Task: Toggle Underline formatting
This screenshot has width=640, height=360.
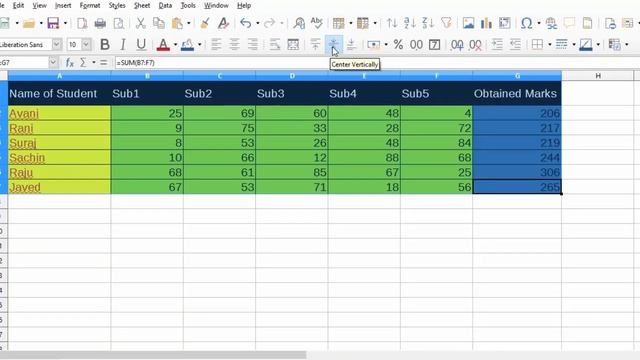Action: 141,44
